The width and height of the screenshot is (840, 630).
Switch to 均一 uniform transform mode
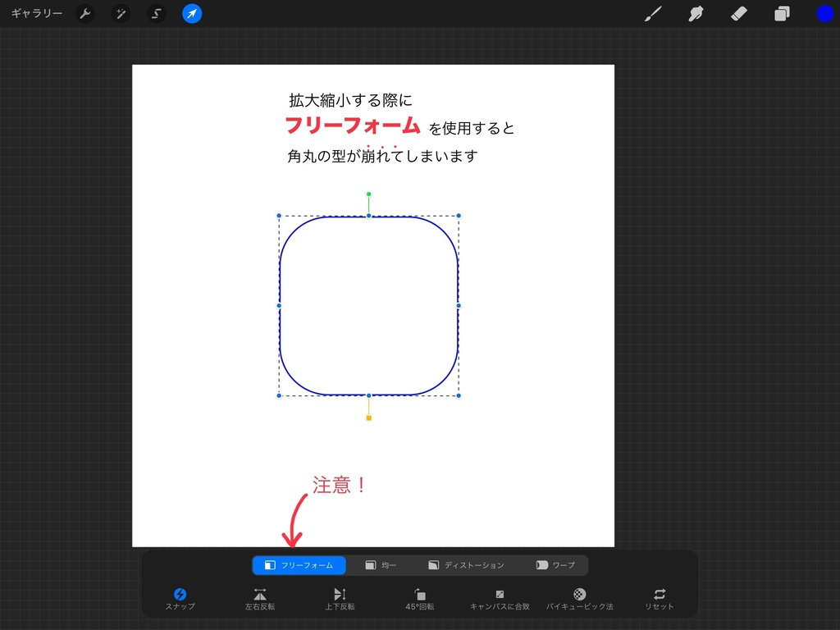pos(381,564)
